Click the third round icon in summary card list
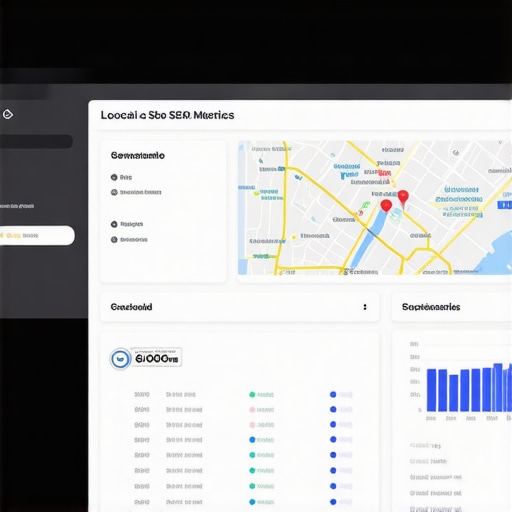This screenshot has height=512, width=512. [x=114, y=224]
